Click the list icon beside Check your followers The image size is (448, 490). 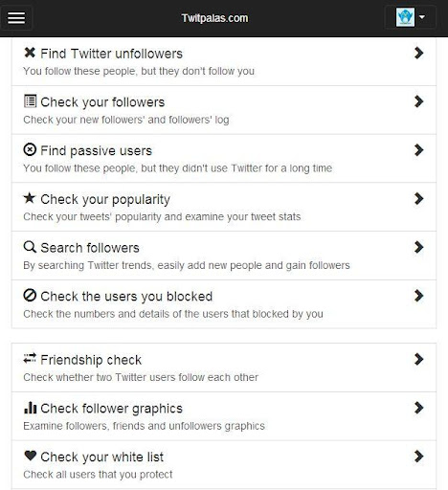pos(31,101)
